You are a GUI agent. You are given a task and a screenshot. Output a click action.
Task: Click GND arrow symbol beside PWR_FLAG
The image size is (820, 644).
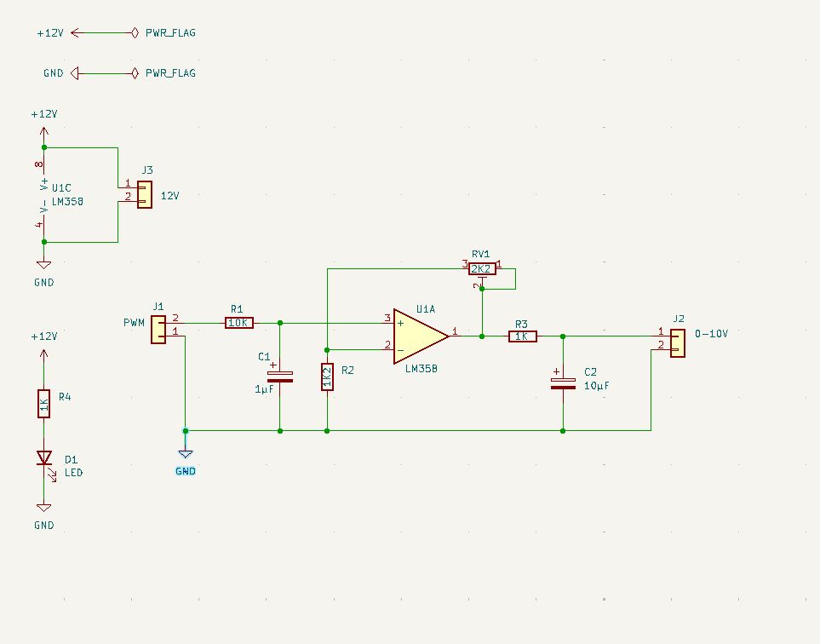point(74,72)
